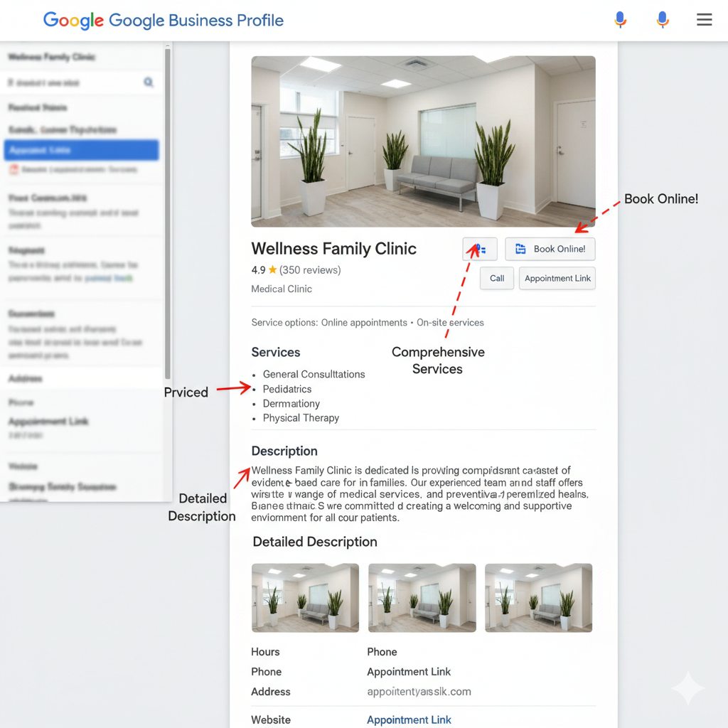The image size is (728, 728).
Task: Open the (350 reviews) link
Action: click(310, 270)
